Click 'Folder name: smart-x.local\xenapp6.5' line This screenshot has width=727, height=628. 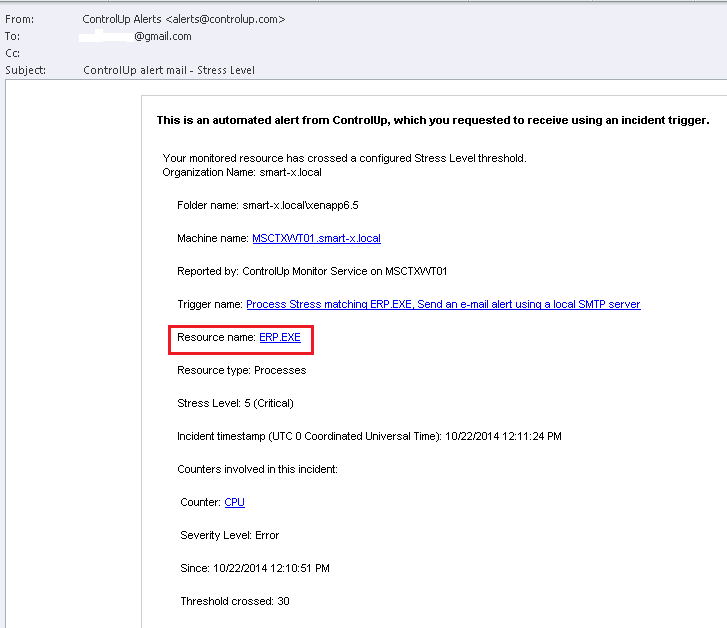(268, 205)
